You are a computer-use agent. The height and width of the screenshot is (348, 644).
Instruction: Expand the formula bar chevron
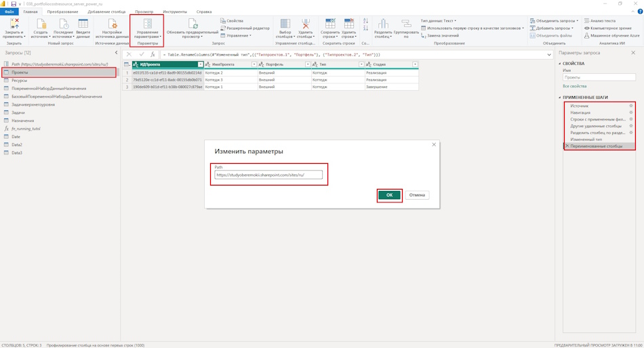549,55
